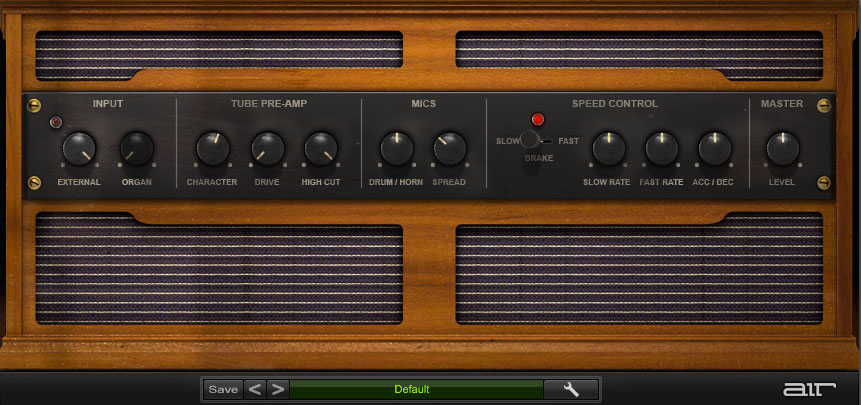Click the red speed indicator light
Image resolution: width=861 pixels, height=405 pixels.
click(538, 120)
